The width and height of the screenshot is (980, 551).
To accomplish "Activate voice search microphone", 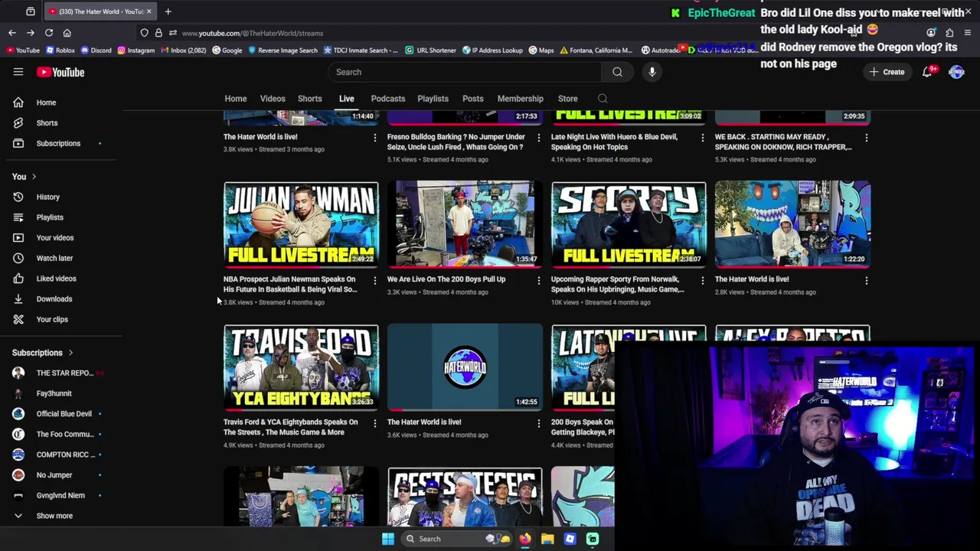I will pyautogui.click(x=652, y=72).
